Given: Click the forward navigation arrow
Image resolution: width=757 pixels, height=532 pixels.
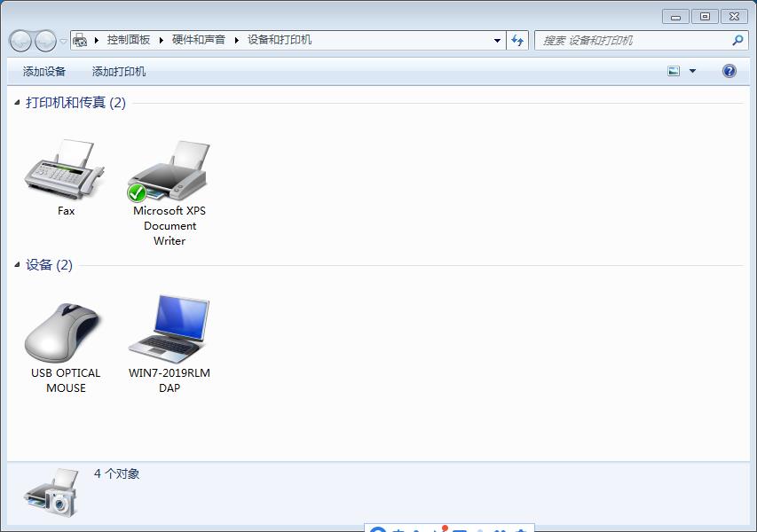Looking at the screenshot, I should tap(43, 40).
